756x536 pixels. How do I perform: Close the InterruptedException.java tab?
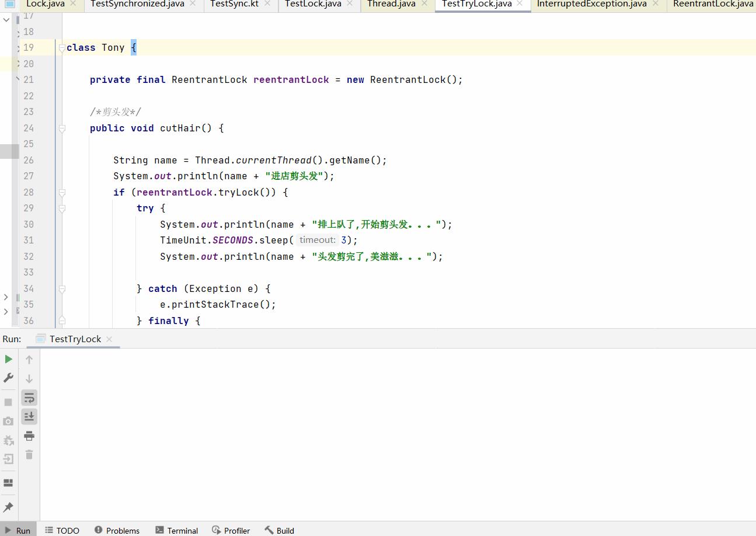point(655,4)
